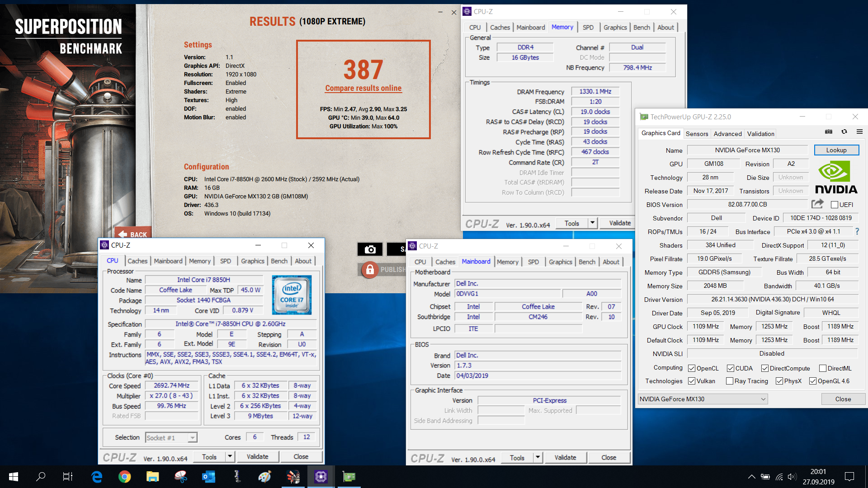Click the BACK button in Superposition
The height and width of the screenshot is (488, 868).
coord(134,234)
